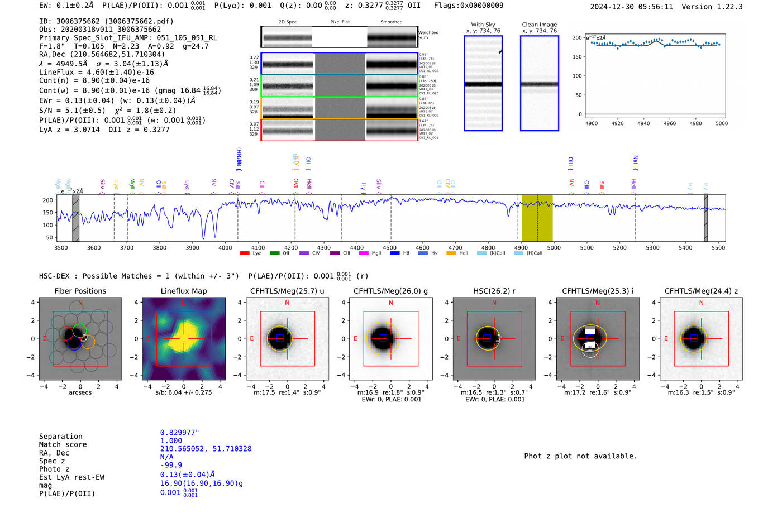Click the green-bordered 2D spectrum row
This screenshot has width=782, height=532.
[x=340, y=86]
